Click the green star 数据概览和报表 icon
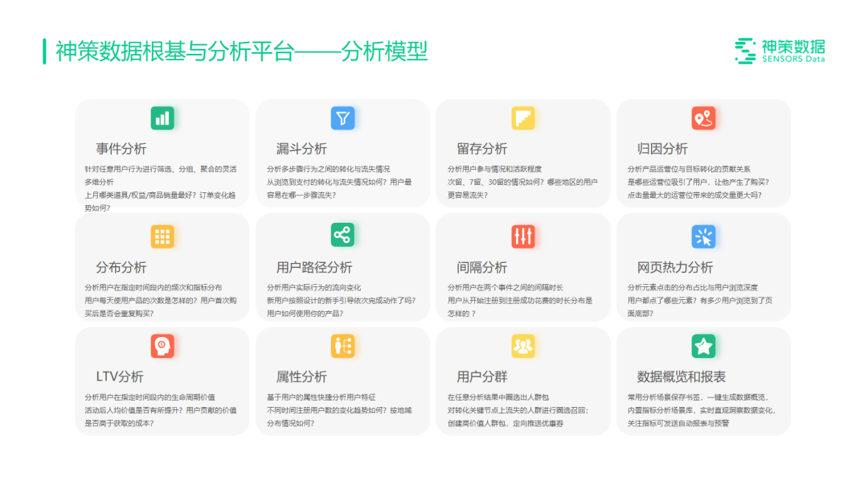The width and height of the screenshot is (868, 489). (x=703, y=346)
